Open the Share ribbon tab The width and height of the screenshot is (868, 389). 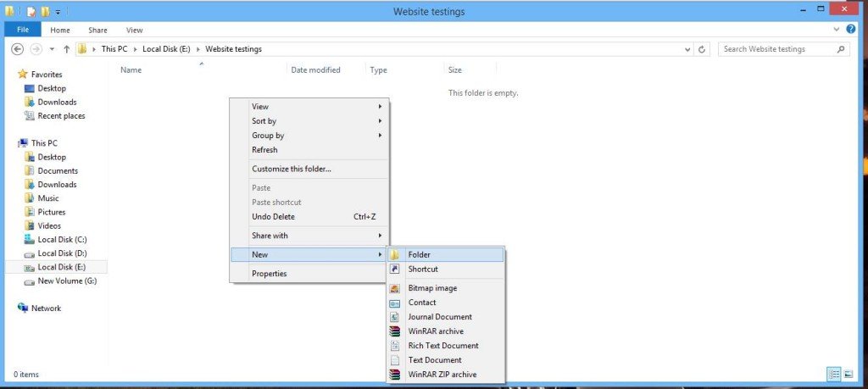97,30
